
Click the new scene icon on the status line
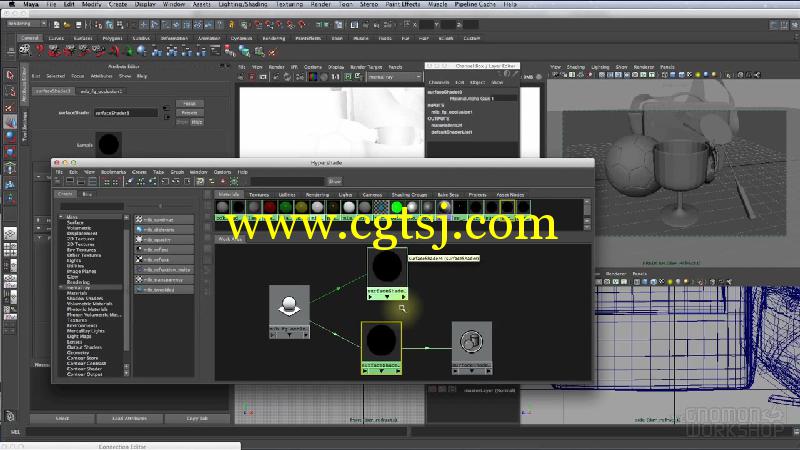pyautogui.click(x=56, y=24)
